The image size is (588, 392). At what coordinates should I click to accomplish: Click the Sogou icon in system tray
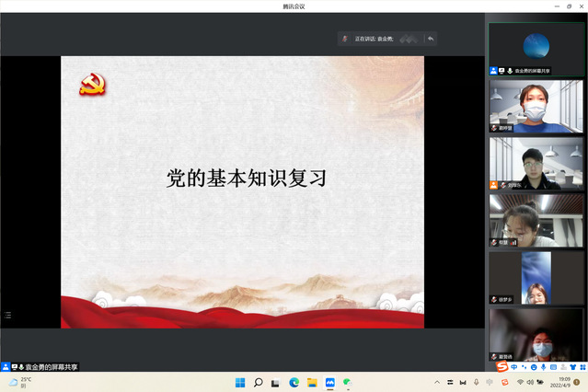[505, 382]
